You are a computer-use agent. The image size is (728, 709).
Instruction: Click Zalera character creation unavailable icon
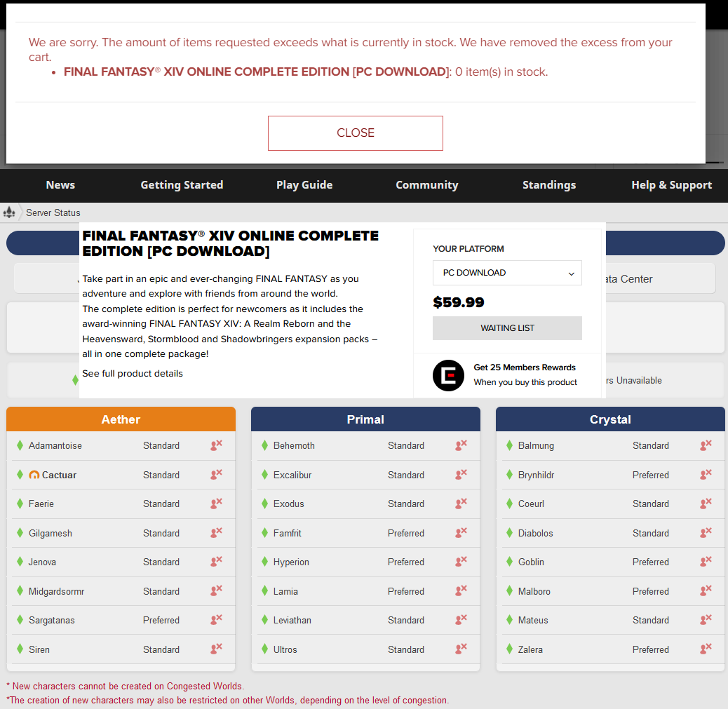[x=706, y=649]
